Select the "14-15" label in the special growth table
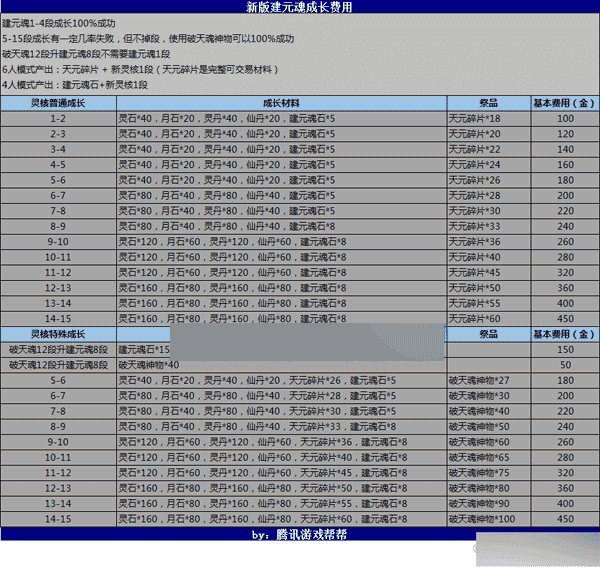 (x=58, y=519)
